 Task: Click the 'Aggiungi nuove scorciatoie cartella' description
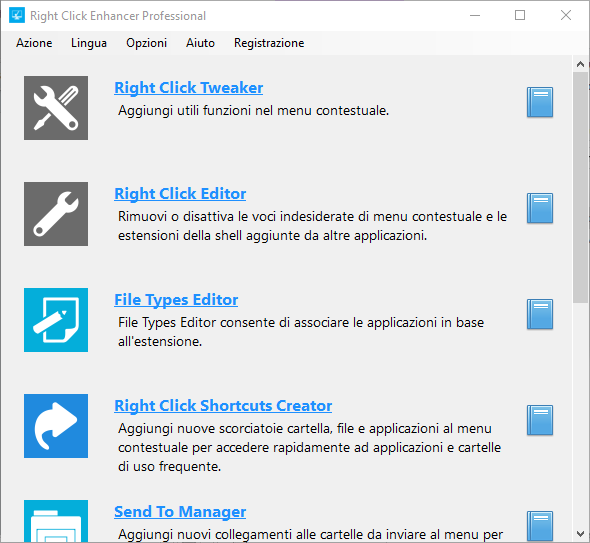pyautogui.click(x=309, y=447)
